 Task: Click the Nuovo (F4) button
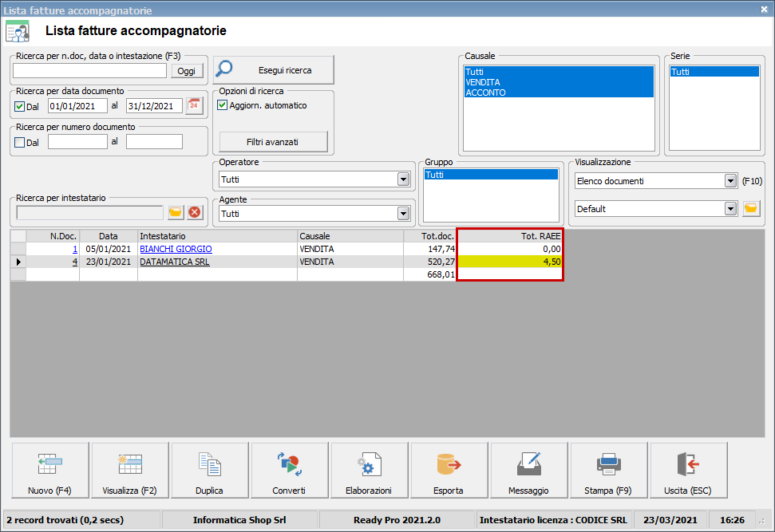pos(50,471)
